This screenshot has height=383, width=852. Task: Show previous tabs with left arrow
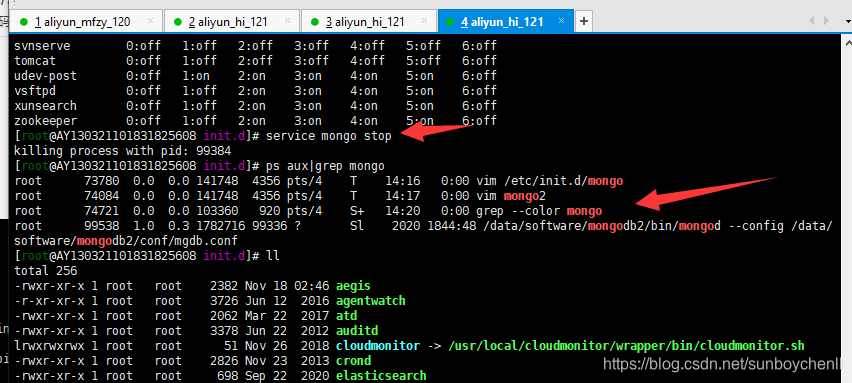point(811,21)
